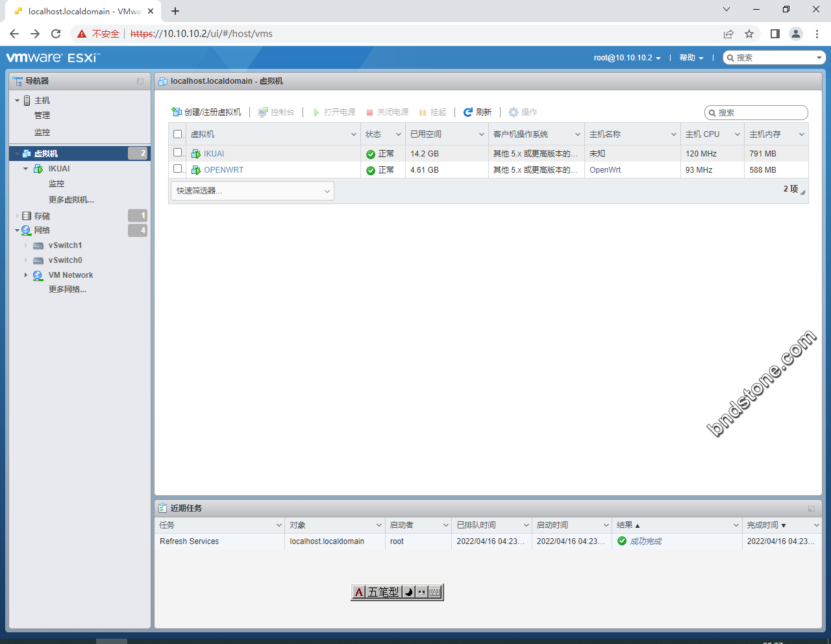Check the IKUAI row checkbox
Screen dimensions: 831x644
coord(178,153)
